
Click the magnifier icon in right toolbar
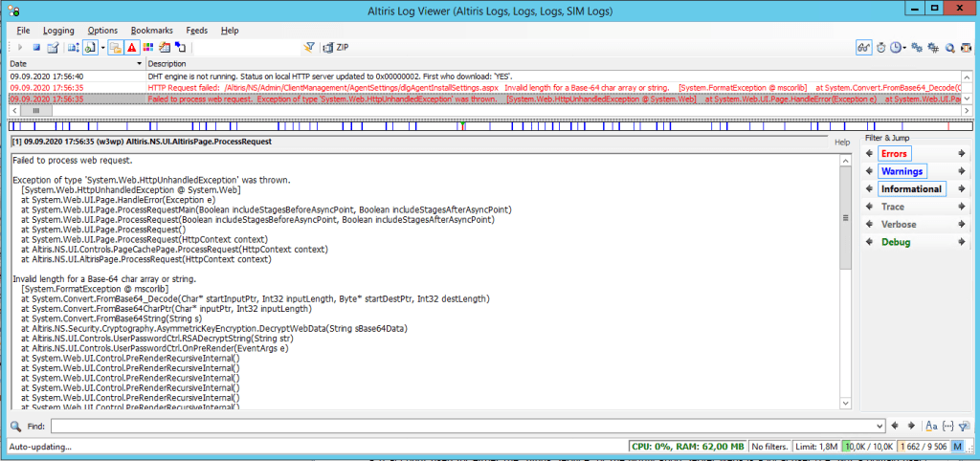[x=950, y=47]
